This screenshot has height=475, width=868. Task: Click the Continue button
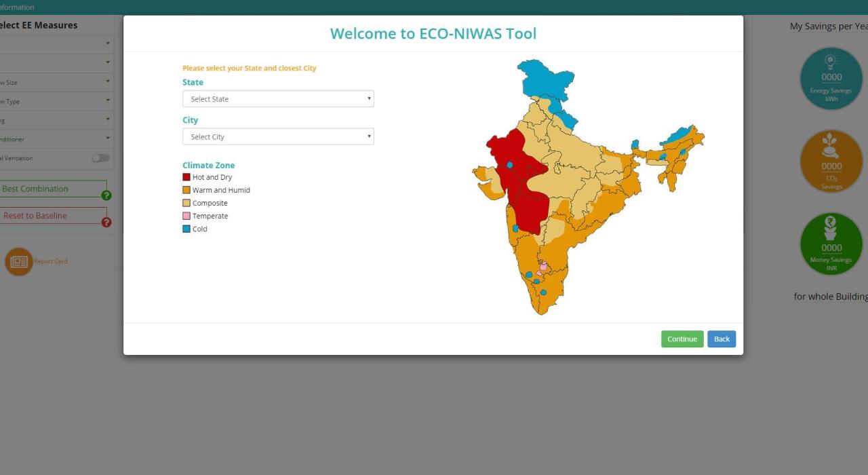click(682, 339)
